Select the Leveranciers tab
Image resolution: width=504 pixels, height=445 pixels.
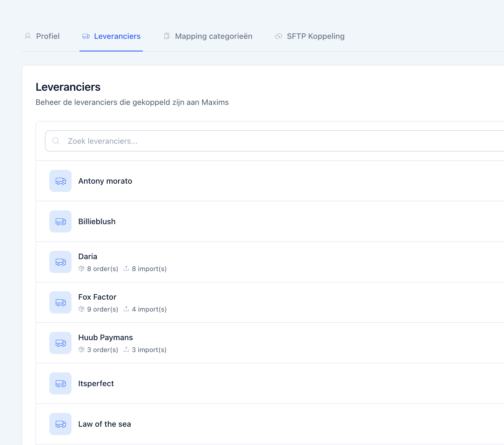click(117, 36)
